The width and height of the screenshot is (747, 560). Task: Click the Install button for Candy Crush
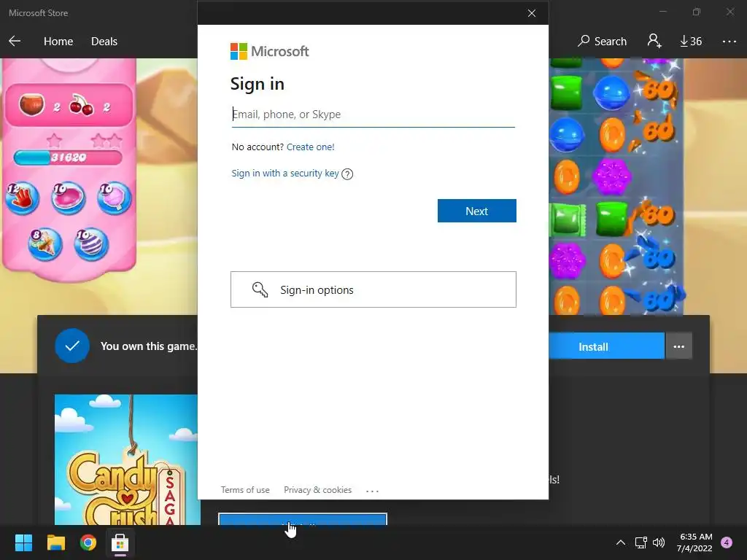[606, 346]
